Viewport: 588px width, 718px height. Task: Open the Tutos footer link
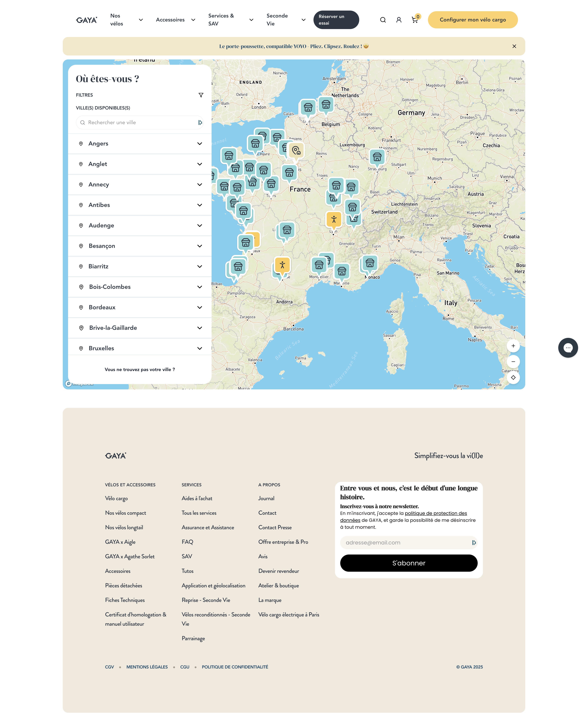(187, 571)
